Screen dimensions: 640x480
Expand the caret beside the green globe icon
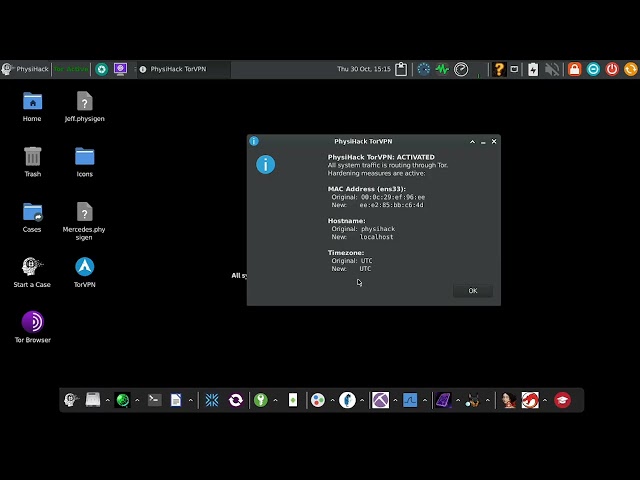point(137,400)
